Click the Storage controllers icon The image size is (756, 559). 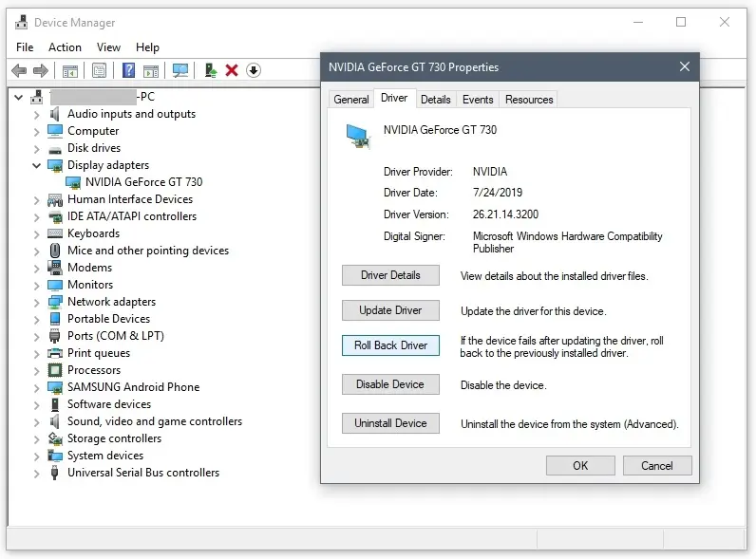[x=55, y=438]
